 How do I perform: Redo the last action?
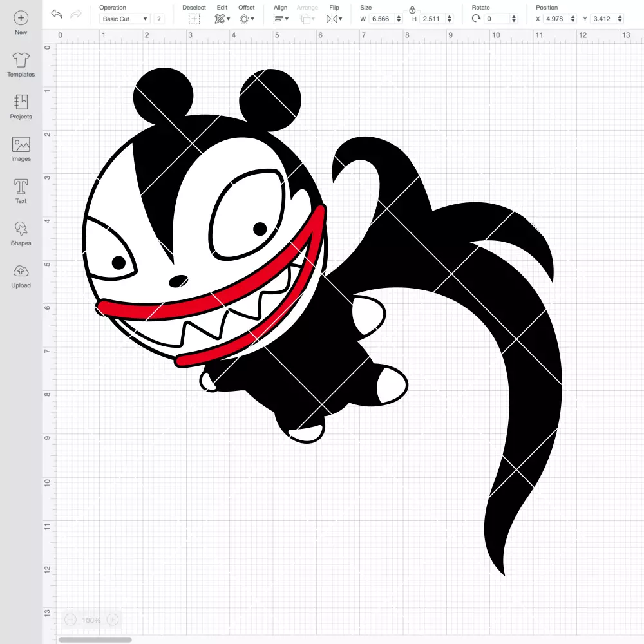point(76,14)
